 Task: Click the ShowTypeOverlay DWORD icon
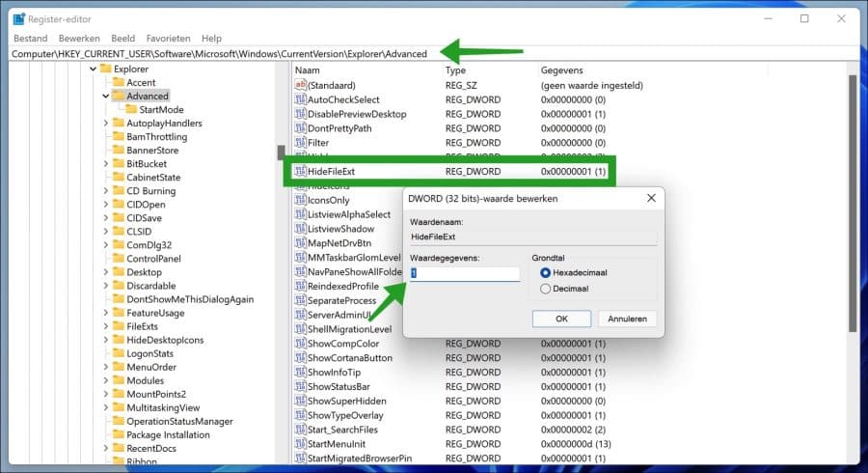301,415
